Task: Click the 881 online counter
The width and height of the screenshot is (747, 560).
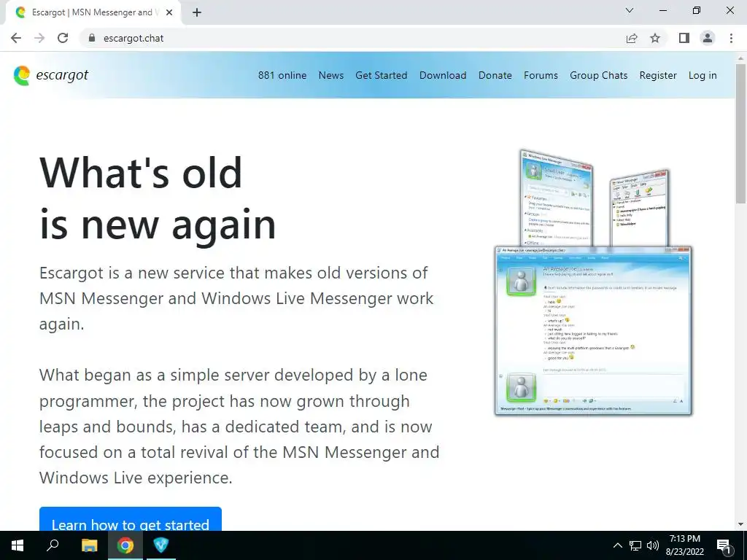Action: (282, 75)
